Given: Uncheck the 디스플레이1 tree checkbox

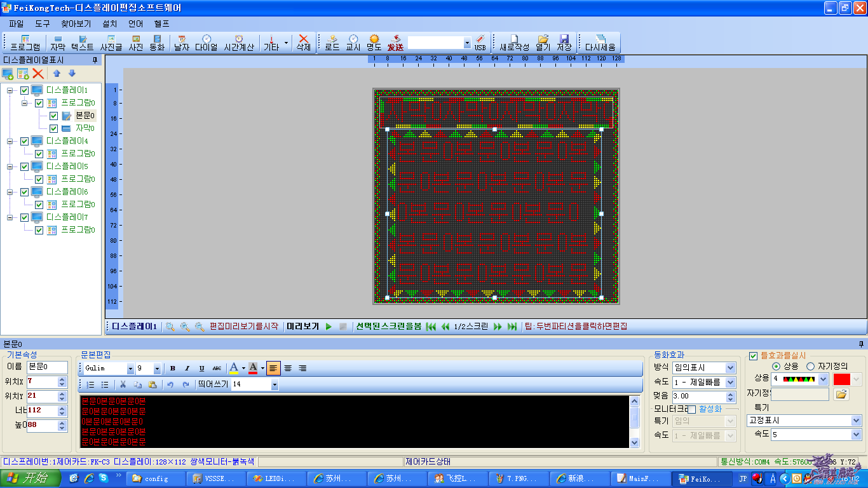Looking at the screenshot, I should (25, 90).
